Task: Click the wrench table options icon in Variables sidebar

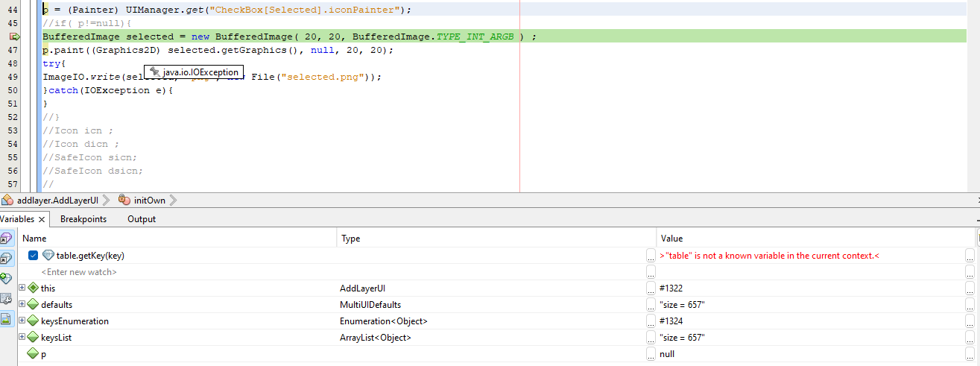Action: (7, 298)
